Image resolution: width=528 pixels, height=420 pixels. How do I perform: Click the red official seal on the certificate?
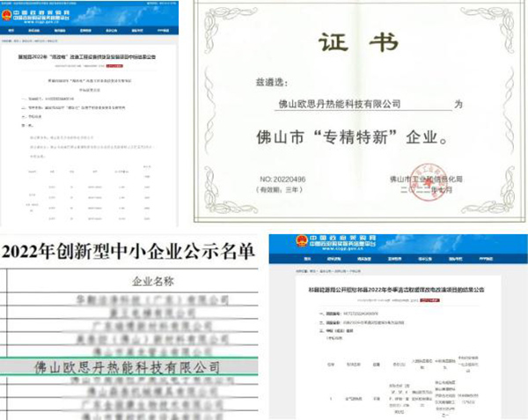(428, 182)
